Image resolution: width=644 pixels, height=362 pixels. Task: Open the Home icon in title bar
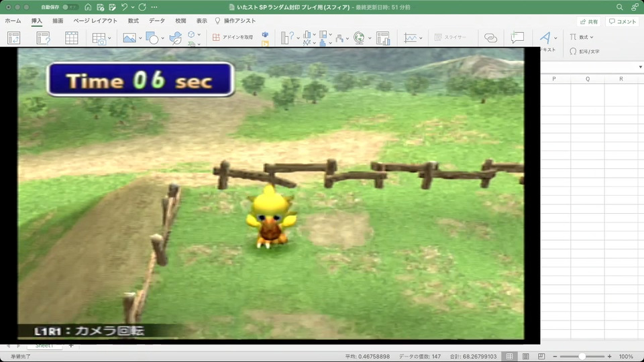[88, 7]
